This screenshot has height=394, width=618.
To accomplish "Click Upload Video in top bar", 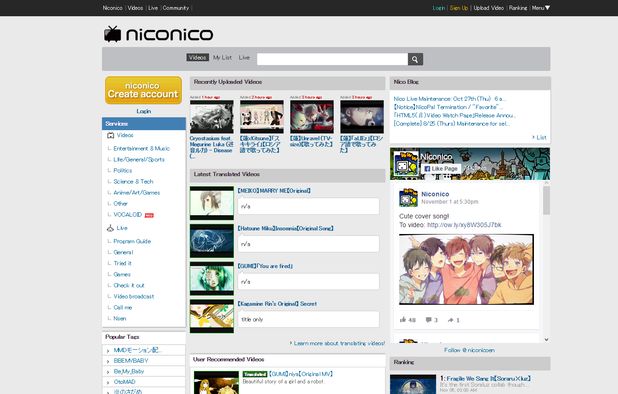I will [488, 8].
